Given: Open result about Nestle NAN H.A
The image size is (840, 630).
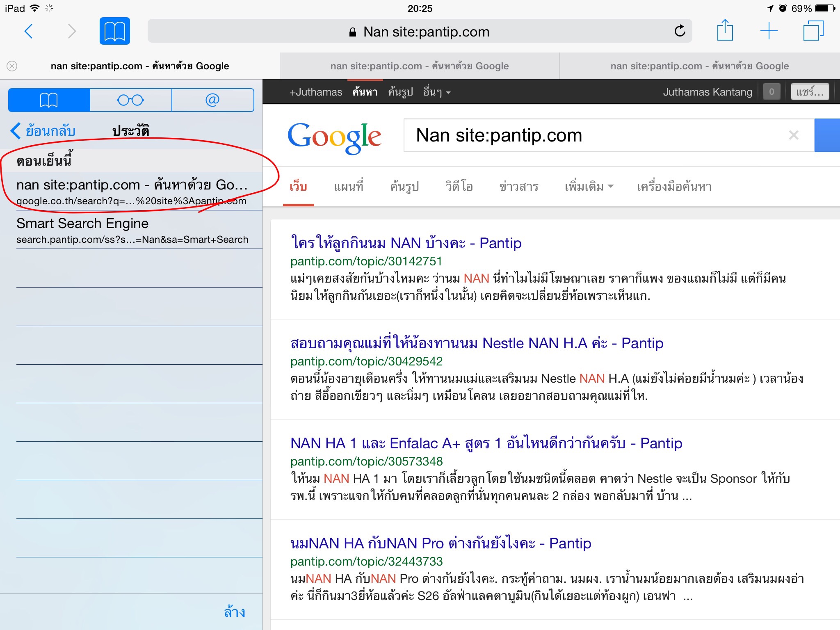Looking at the screenshot, I should [477, 343].
